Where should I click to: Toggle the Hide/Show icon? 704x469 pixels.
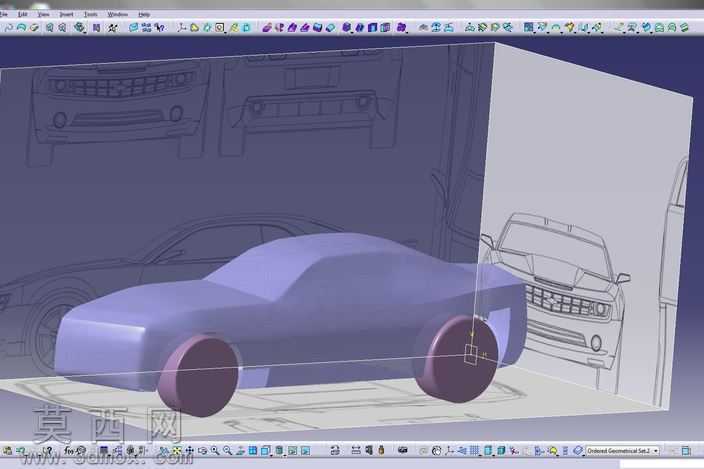pyautogui.click(x=293, y=450)
